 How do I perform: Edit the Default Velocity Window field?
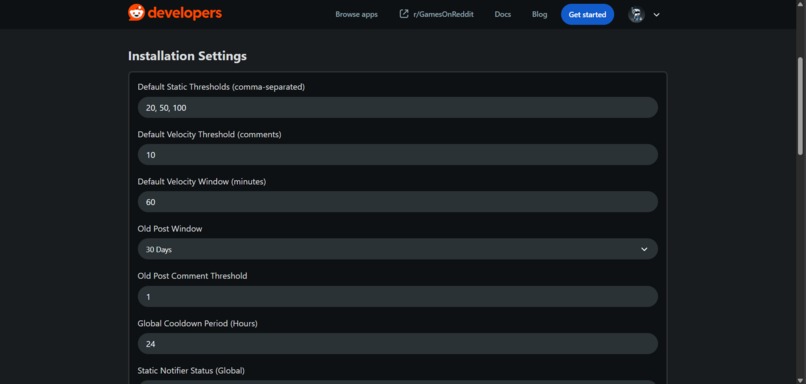[397, 202]
